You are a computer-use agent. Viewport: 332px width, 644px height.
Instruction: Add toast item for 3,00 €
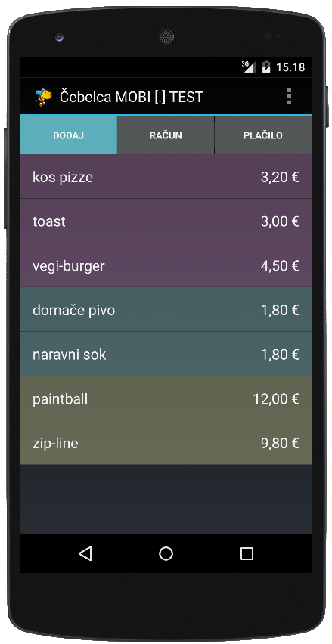pos(166,221)
